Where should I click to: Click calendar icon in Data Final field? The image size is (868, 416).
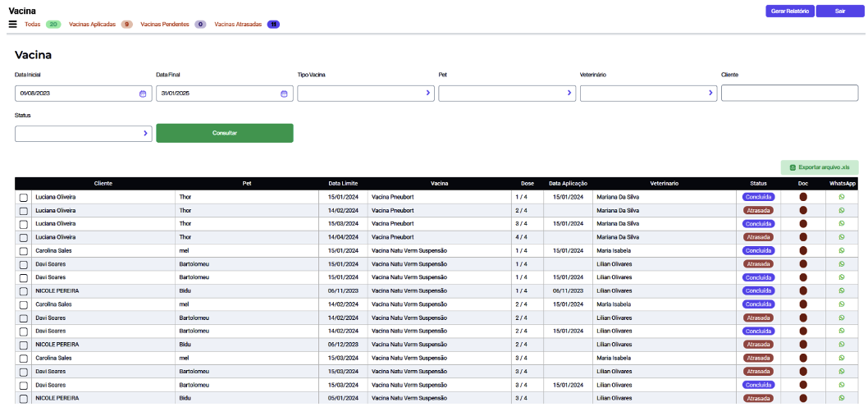[x=284, y=94]
